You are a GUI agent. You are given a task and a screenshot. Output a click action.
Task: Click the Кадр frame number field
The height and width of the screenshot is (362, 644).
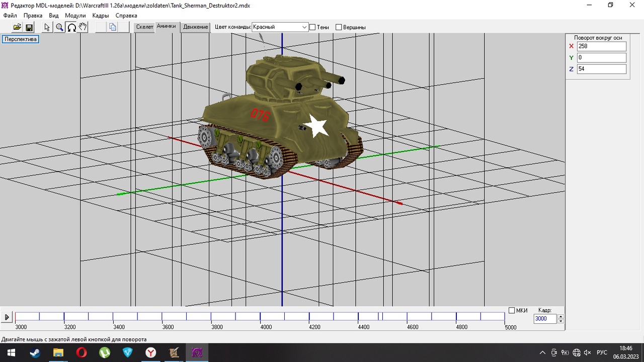(x=545, y=319)
